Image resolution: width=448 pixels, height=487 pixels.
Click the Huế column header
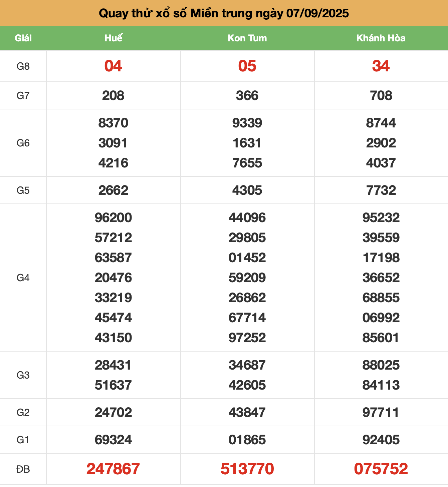pos(113,38)
